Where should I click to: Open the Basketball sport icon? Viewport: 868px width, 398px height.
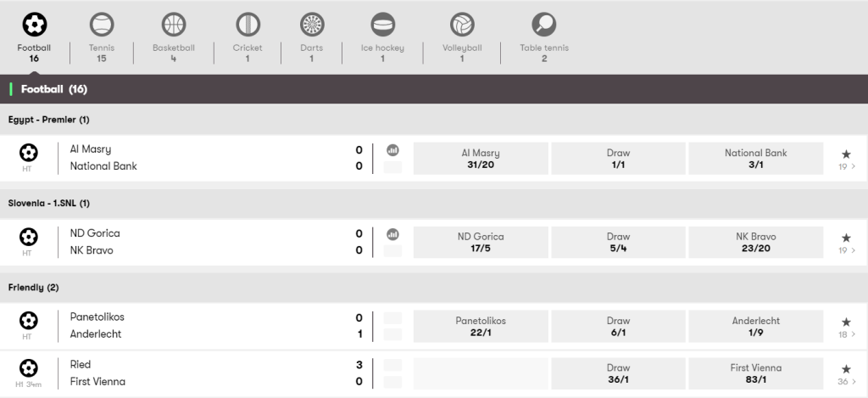(x=173, y=25)
